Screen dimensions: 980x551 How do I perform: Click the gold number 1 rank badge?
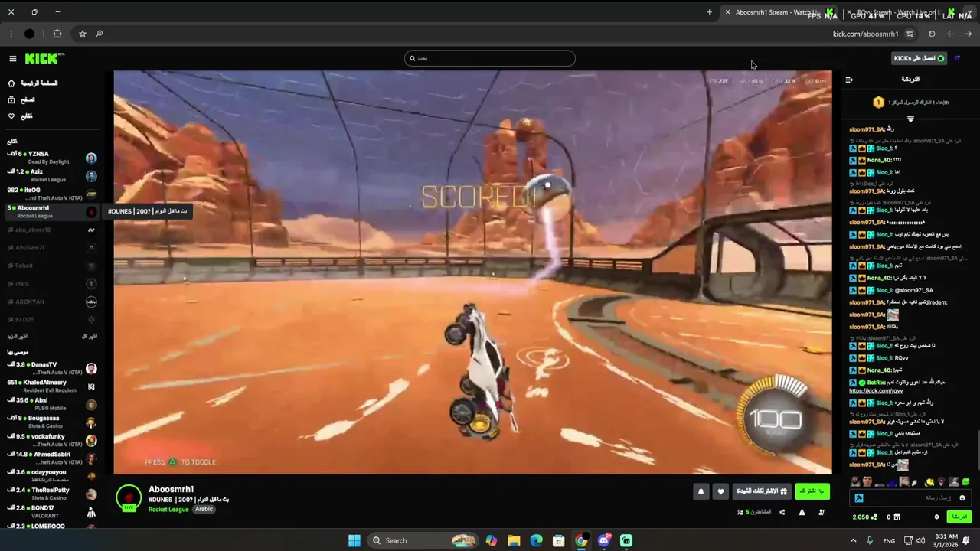(878, 103)
